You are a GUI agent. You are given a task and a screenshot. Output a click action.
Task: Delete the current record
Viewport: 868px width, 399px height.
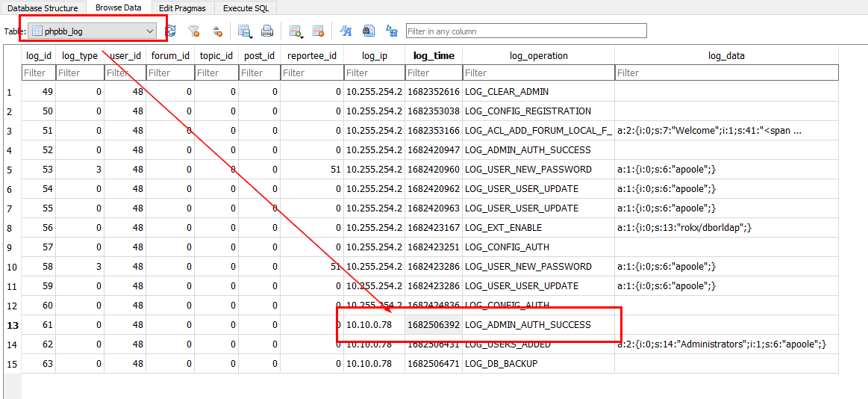pyautogui.click(x=318, y=31)
